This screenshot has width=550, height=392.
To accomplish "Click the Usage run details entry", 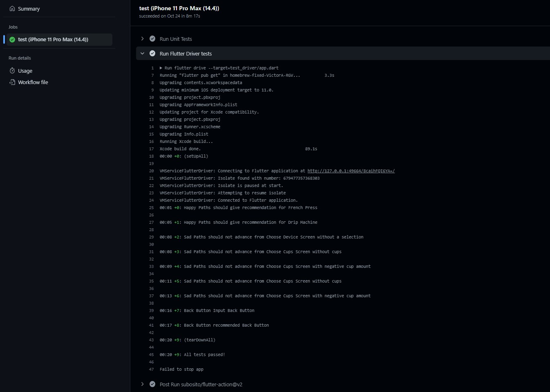I will coord(25,71).
